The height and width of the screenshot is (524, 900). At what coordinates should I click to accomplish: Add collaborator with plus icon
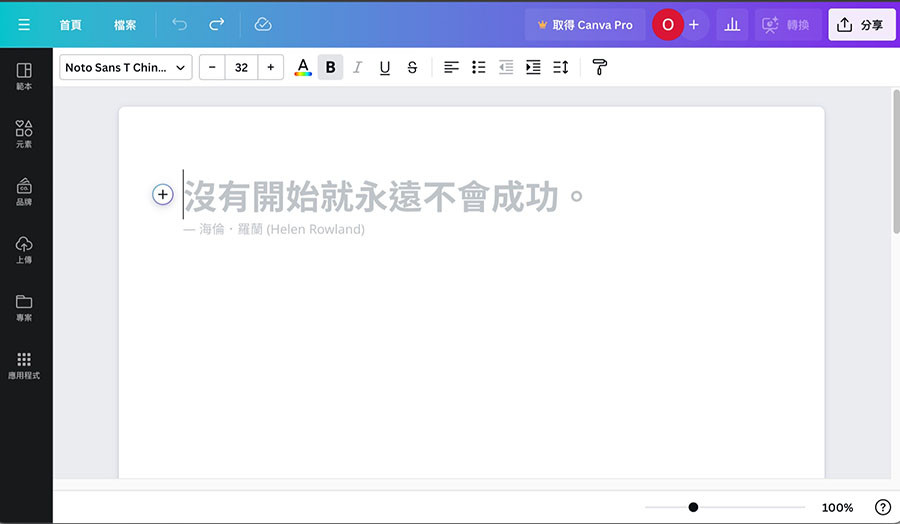(x=694, y=25)
